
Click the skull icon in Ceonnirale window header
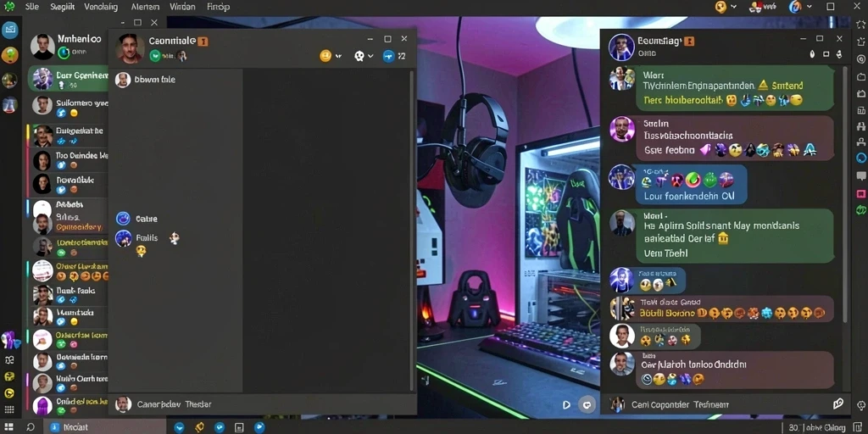click(x=359, y=56)
